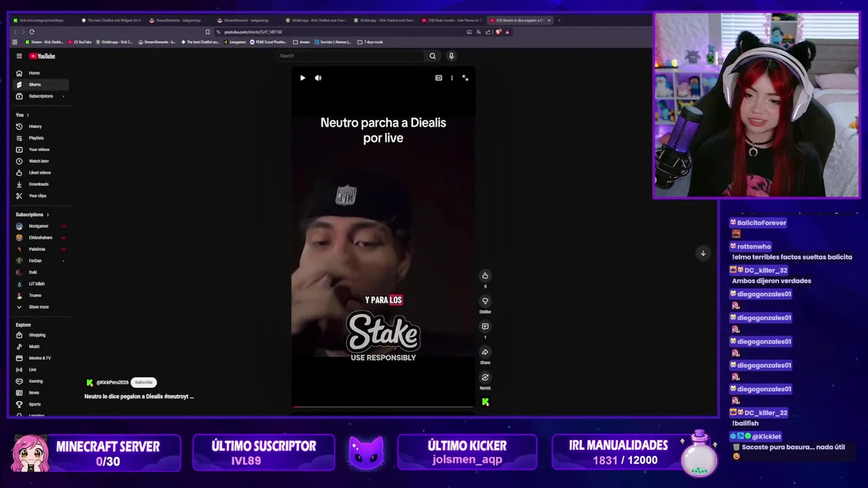Like the Short video
The image size is (868, 488).
point(485,276)
